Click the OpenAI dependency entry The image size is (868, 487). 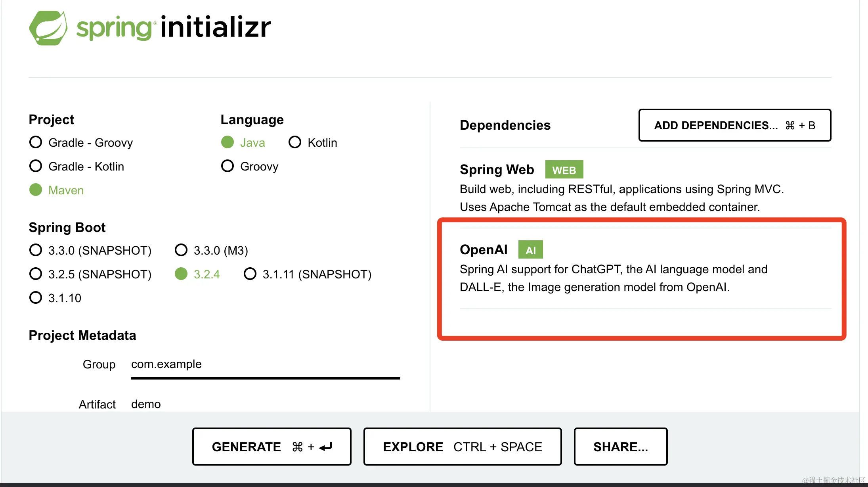(x=645, y=268)
